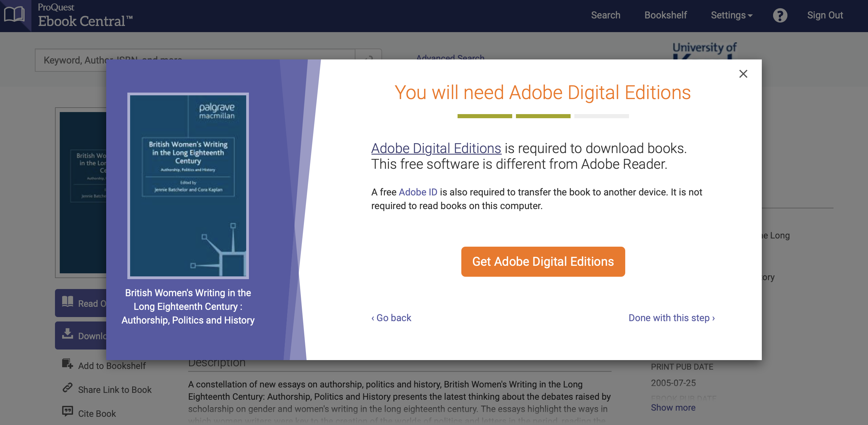Click the Share Link to Book icon
Viewport: 868px width, 425px height.
67,388
